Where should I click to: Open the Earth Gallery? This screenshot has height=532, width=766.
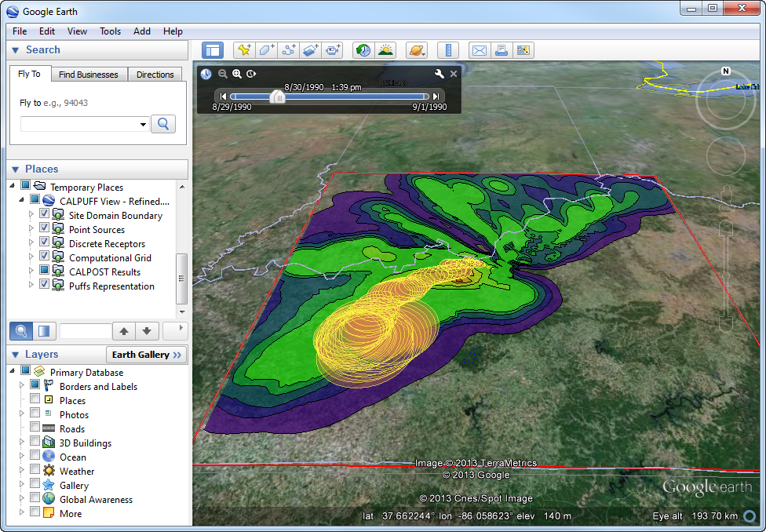coord(147,355)
